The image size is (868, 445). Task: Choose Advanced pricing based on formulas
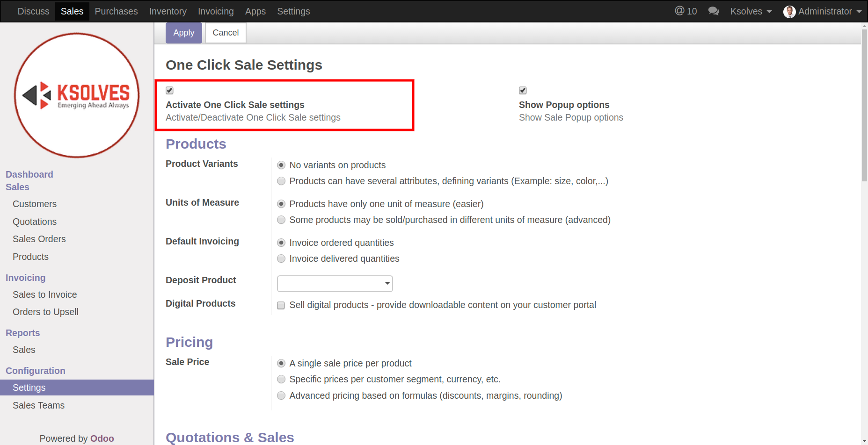(x=281, y=395)
